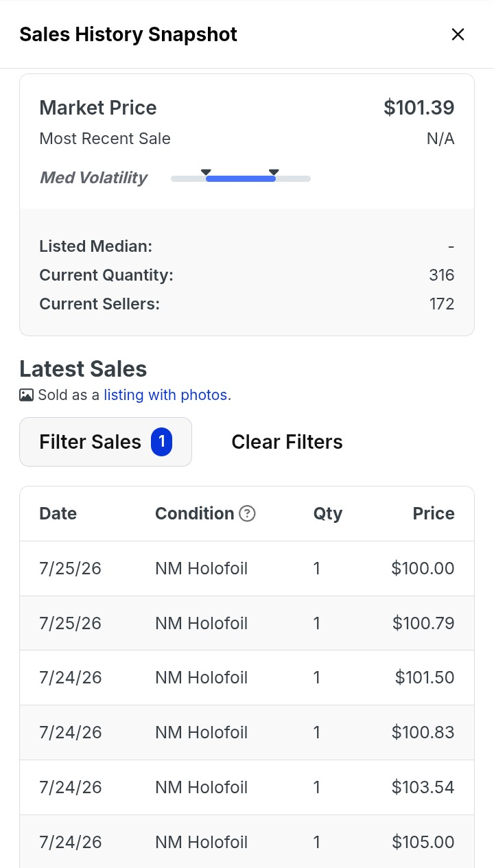Viewport: 494px width, 868px height.
Task: Open the Filter Sales options
Action: click(x=106, y=442)
